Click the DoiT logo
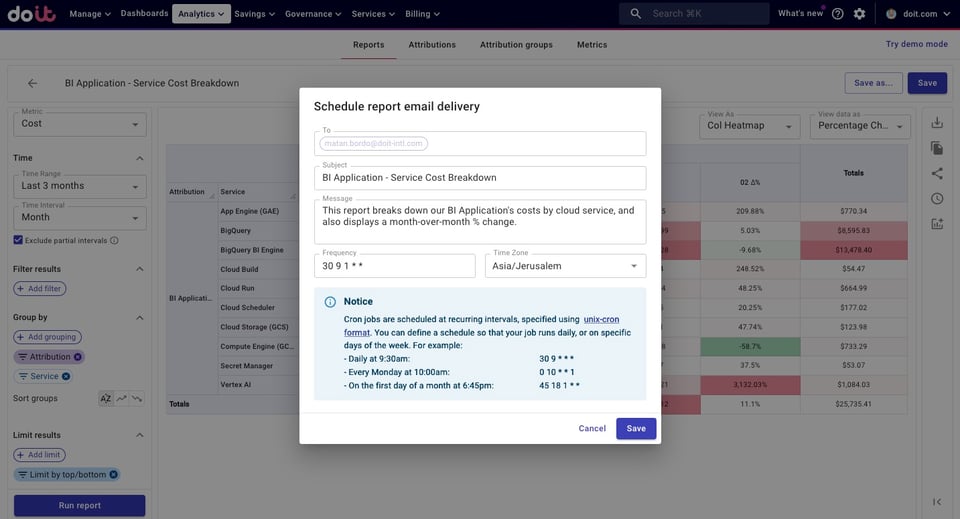Image resolution: width=960 pixels, height=519 pixels. point(31,13)
